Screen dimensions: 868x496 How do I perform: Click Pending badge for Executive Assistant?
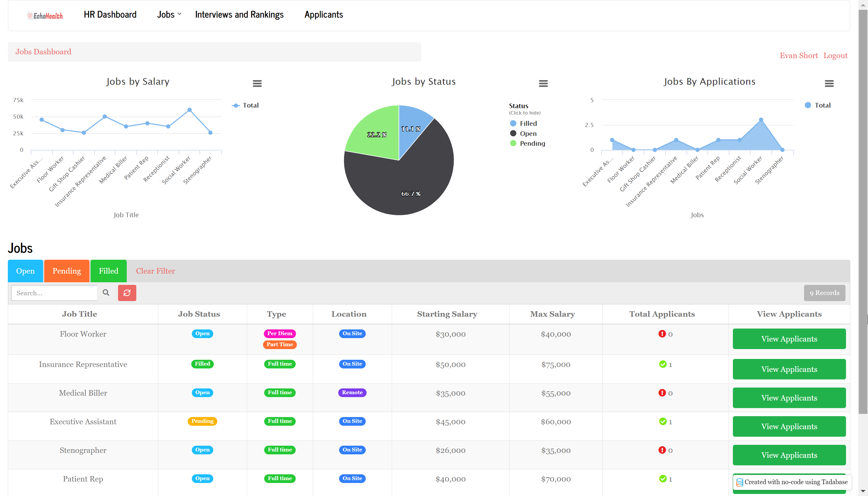[x=203, y=421]
